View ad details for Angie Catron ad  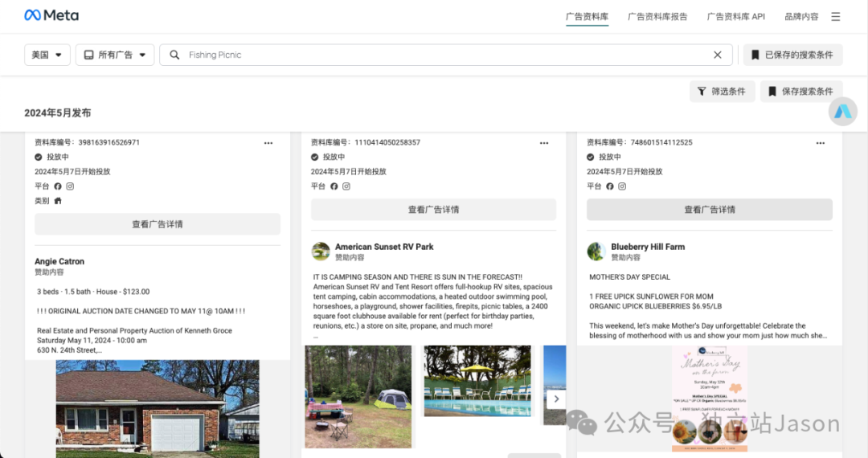(158, 224)
